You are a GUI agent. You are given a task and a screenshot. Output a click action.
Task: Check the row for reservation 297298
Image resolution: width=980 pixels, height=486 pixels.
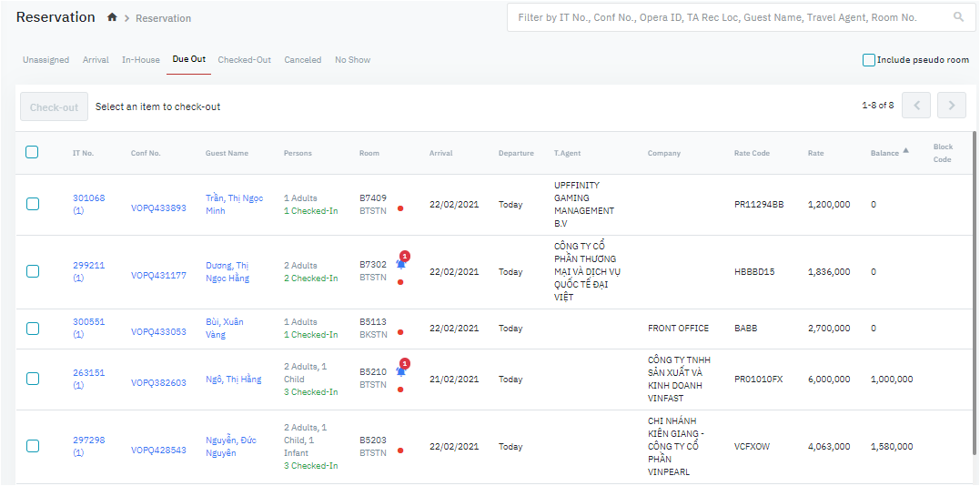[x=33, y=447]
